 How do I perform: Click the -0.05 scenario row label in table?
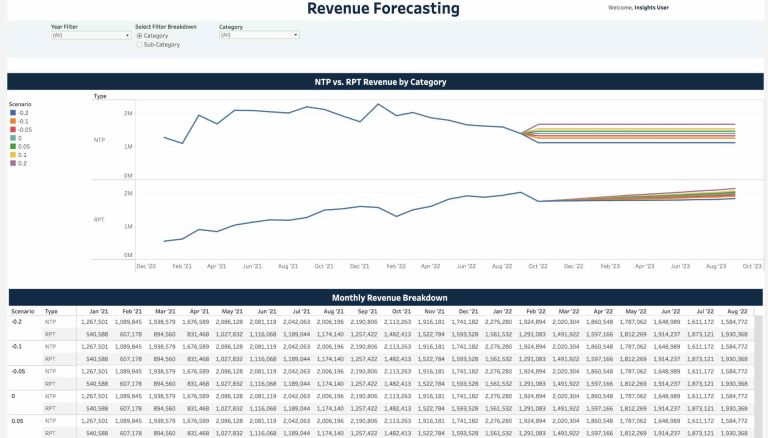pos(18,371)
